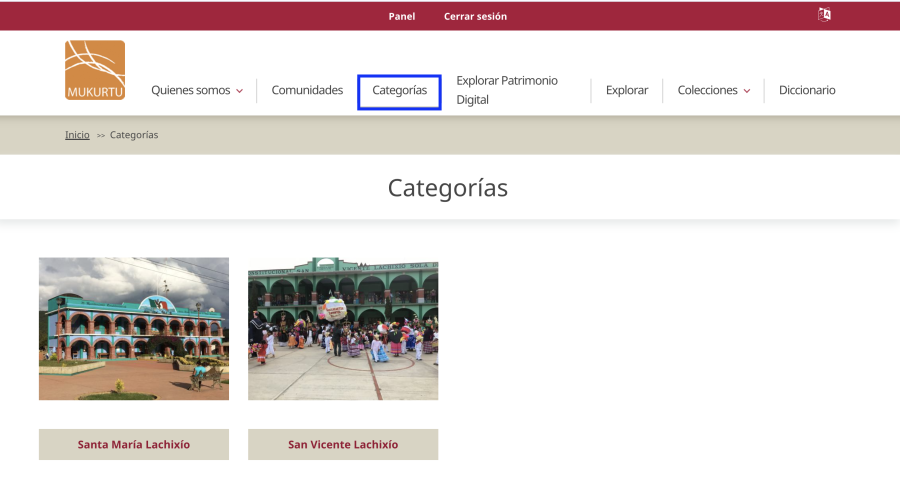Go to Comunidades page
The height and width of the screenshot is (478, 900).
pyautogui.click(x=307, y=90)
